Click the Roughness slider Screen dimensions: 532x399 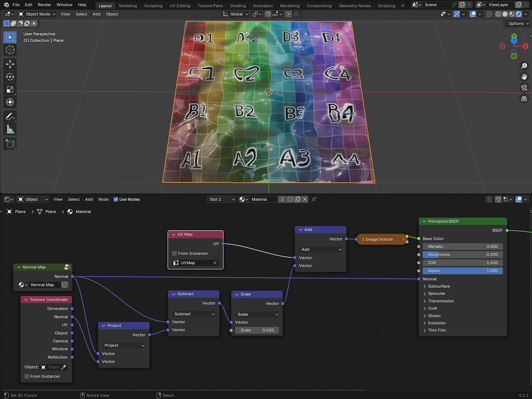463,255
